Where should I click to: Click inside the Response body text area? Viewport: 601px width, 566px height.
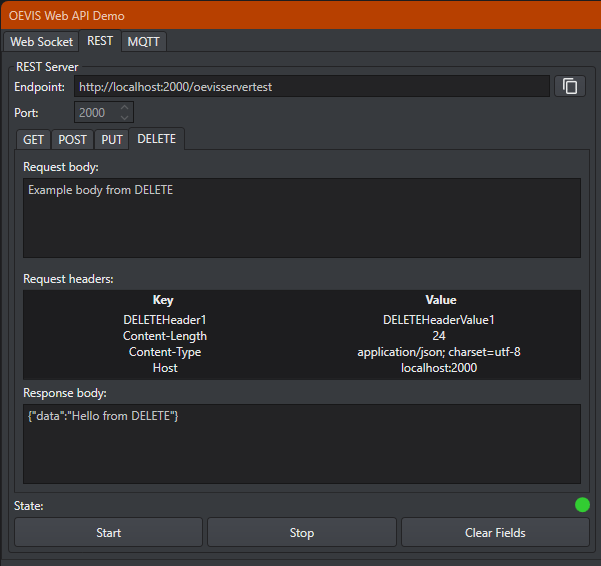[x=302, y=444]
